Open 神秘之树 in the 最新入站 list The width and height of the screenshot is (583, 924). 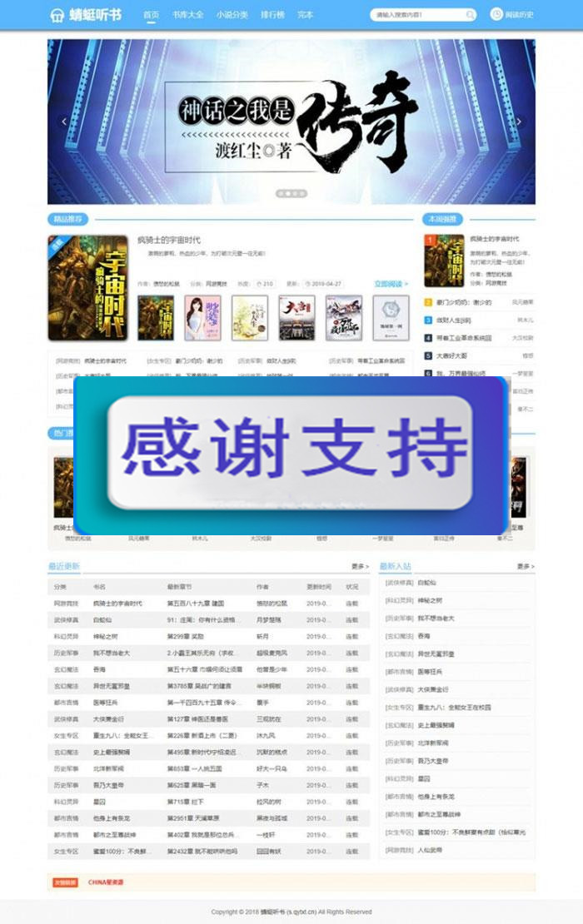pos(430,600)
